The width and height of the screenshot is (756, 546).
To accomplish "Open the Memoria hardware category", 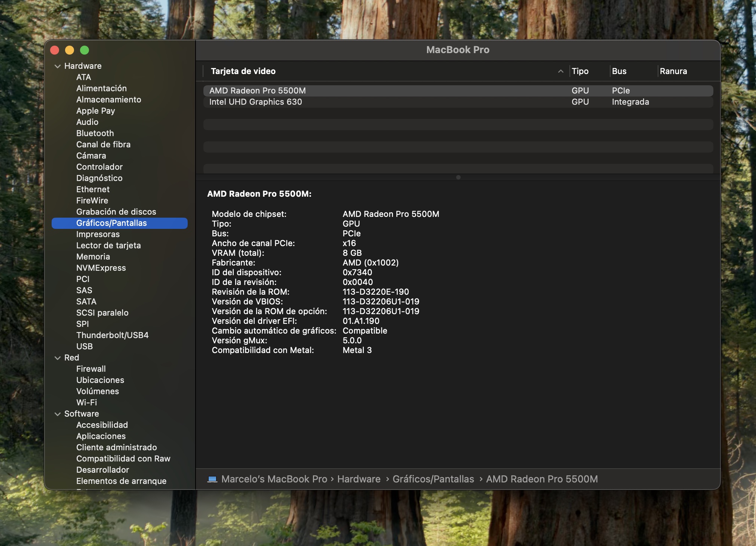I will coord(93,257).
